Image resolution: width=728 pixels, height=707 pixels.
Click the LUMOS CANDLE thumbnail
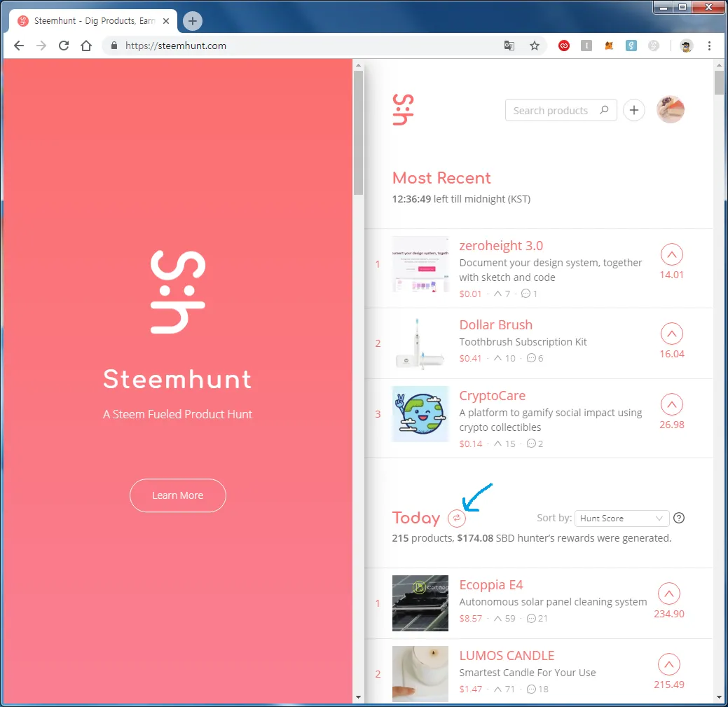(x=420, y=674)
